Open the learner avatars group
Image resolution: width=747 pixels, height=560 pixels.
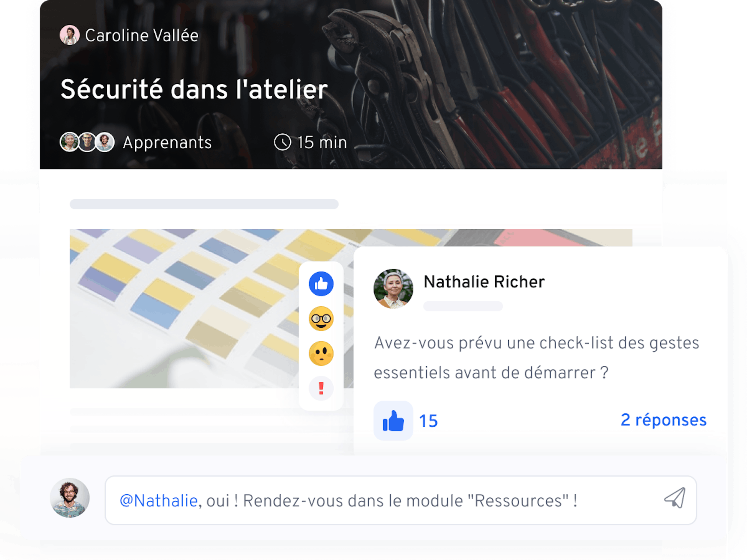(x=87, y=142)
